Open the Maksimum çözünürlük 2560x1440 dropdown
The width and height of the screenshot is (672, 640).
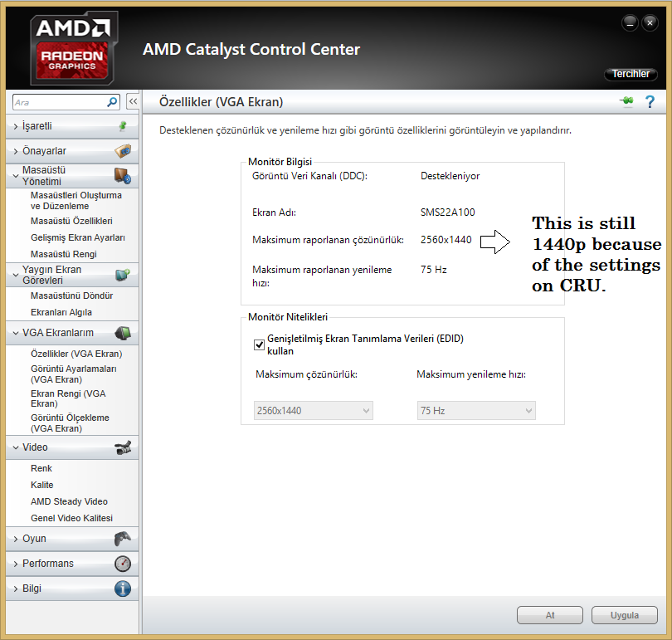tap(314, 411)
